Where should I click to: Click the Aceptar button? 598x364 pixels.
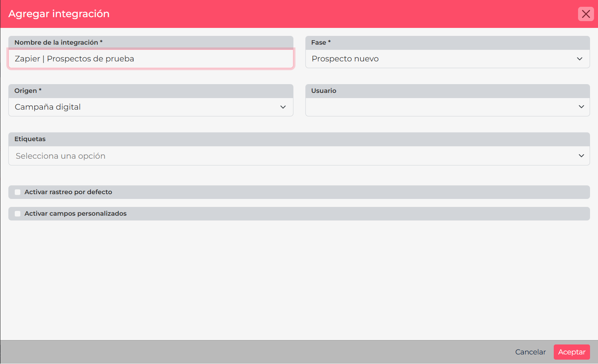click(x=572, y=352)
